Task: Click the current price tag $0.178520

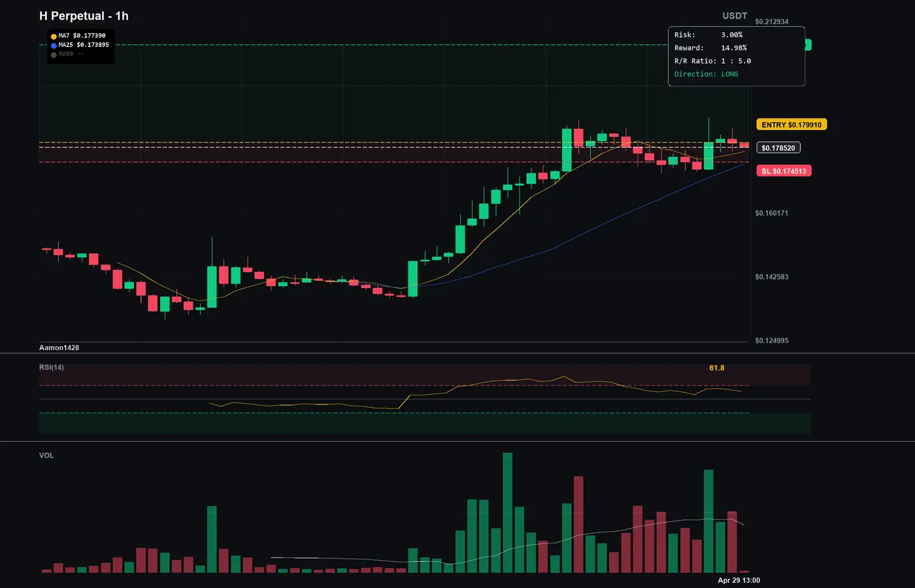Action: coord(778,148)
